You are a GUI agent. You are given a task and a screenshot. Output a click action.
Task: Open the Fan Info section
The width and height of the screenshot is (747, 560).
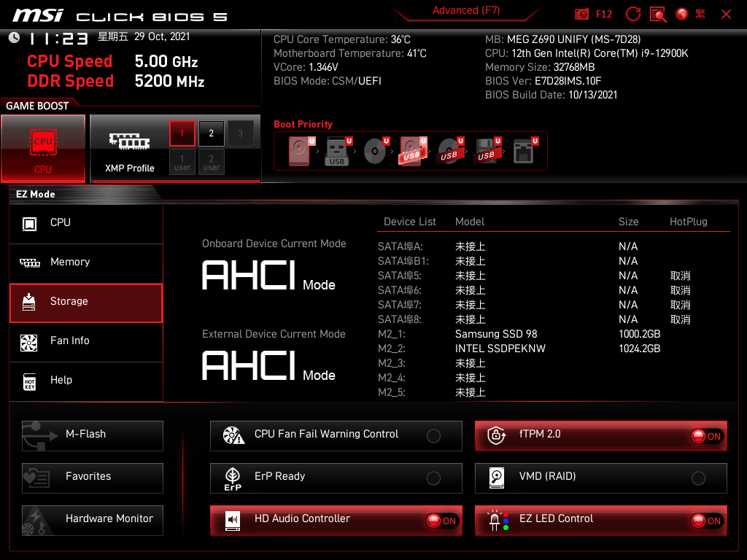86,343
